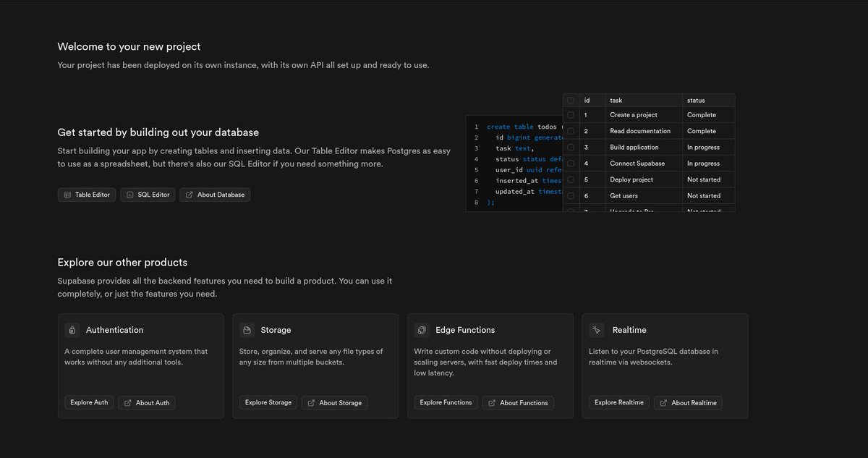Click the Realtime card title
This screenshot has height=458, width=868.
pos(629,330)
